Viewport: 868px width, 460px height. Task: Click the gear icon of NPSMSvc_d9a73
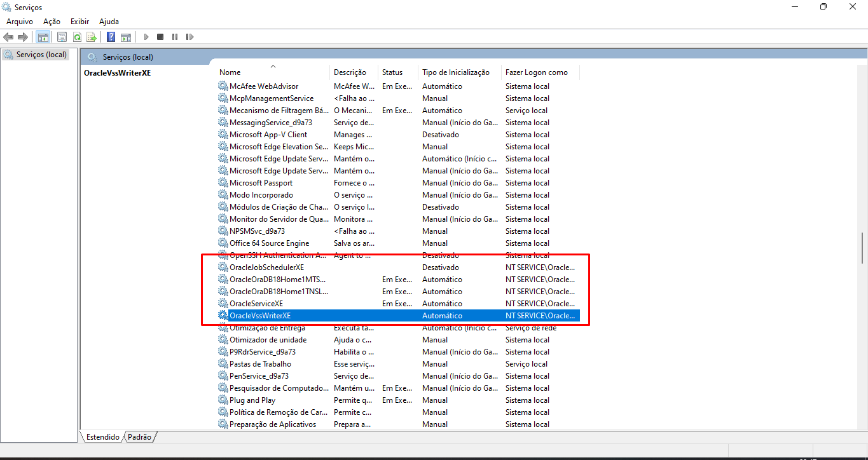click(223, 231)
